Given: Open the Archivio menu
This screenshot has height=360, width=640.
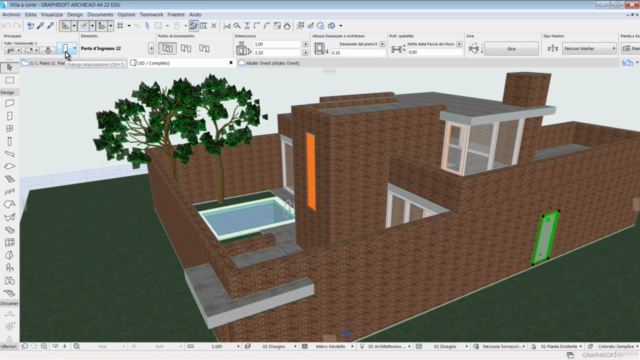Looking at the screenshot, I should tap(11, 14).
